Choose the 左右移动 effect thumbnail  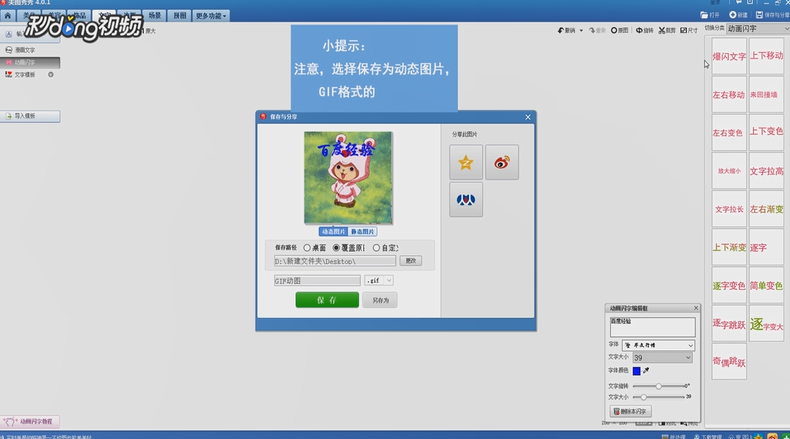coord(729,95)
